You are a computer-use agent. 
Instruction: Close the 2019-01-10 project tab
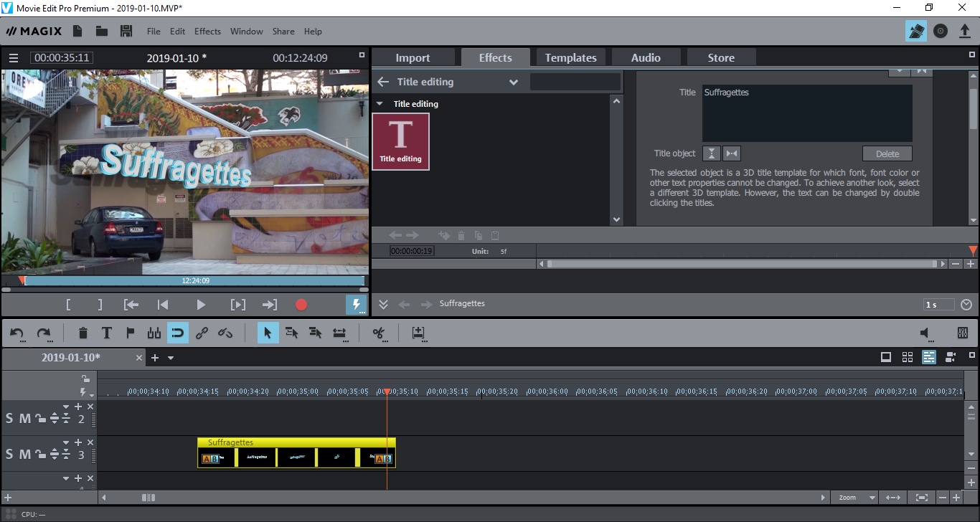coord(139,358)
